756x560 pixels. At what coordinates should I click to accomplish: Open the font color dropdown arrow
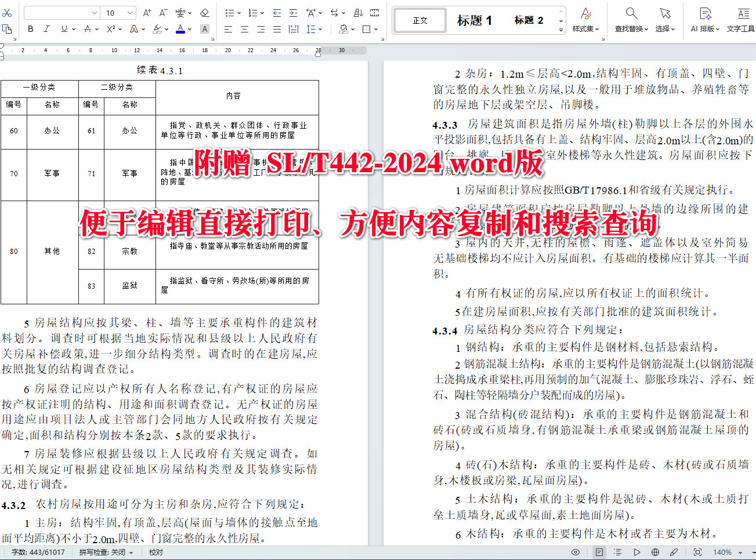[x=190, y=28]
